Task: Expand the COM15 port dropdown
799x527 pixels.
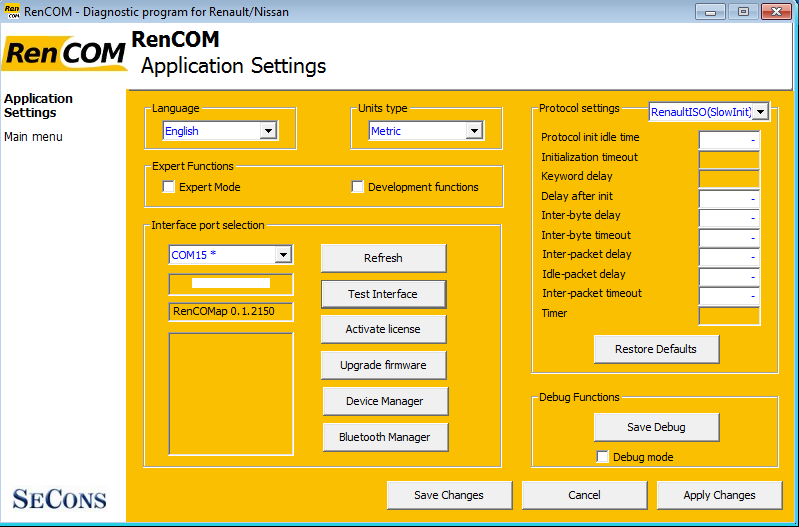Action: [231, 255]
